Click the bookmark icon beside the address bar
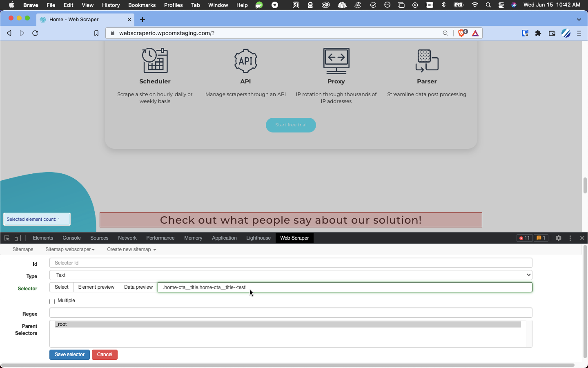The height and width of the screenshot is (368, 588). (96, 33)
